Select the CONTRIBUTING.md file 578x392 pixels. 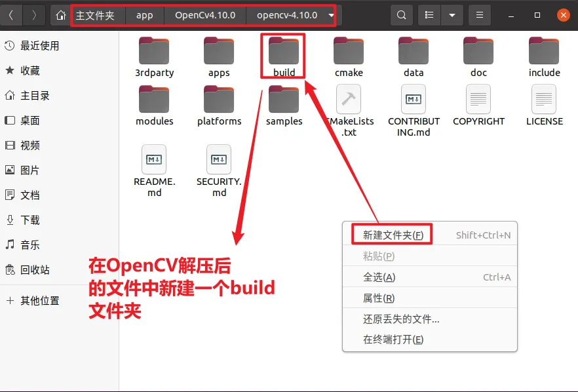[414, 111]
